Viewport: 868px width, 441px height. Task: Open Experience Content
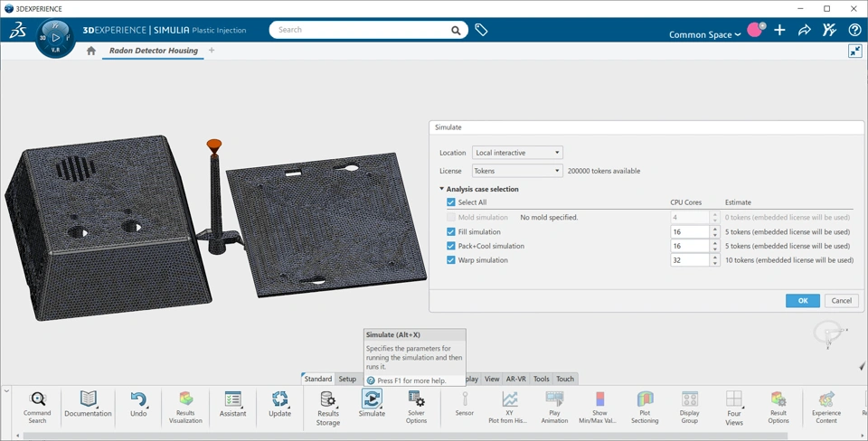[x=826, y=407]
